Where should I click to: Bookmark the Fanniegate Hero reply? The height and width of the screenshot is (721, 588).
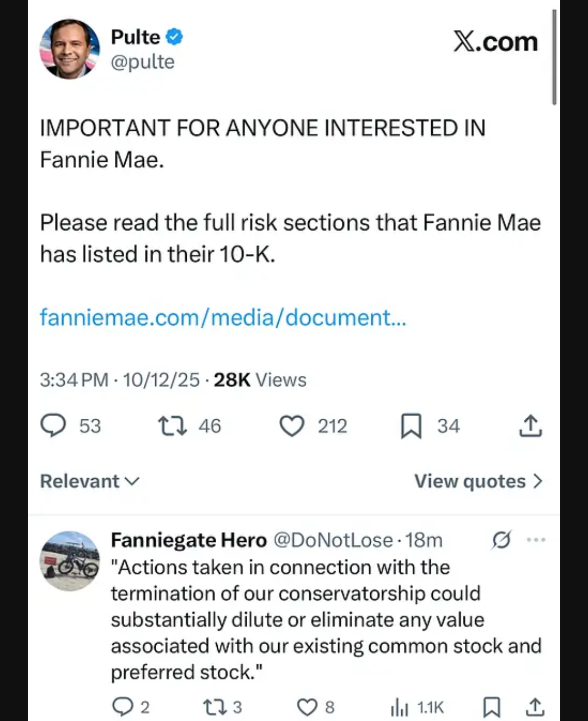click(x=492, y=707)
